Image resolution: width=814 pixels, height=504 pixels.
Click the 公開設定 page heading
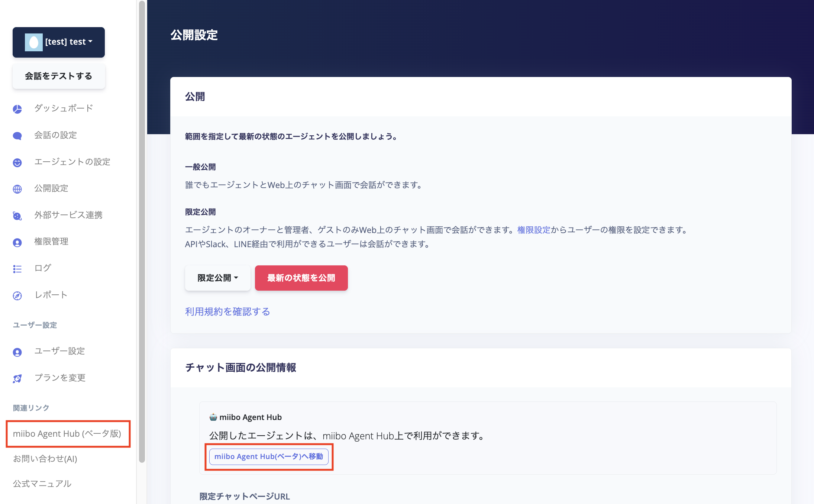pyautogui.click(x=194, y=35)
